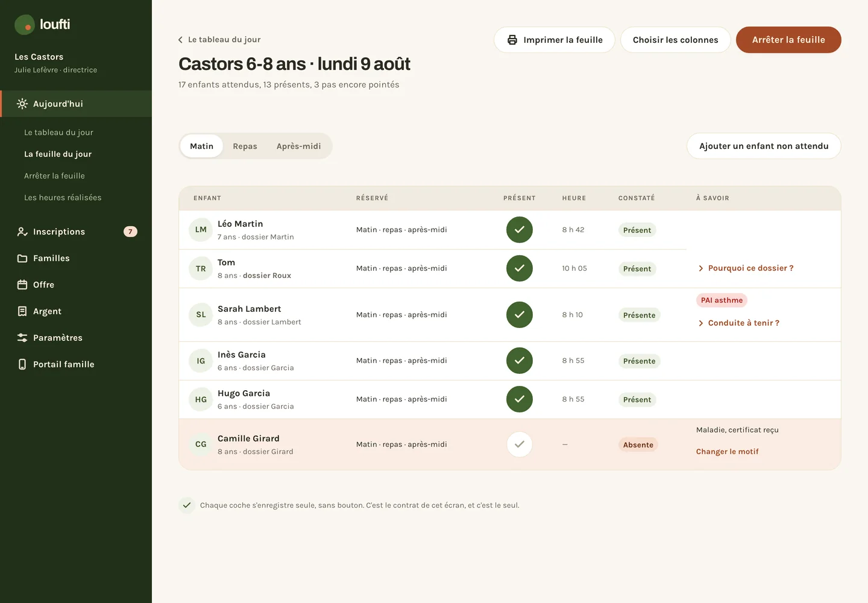
Task: Toggle Inès Garcia's presence check
Action: (520, 361)
